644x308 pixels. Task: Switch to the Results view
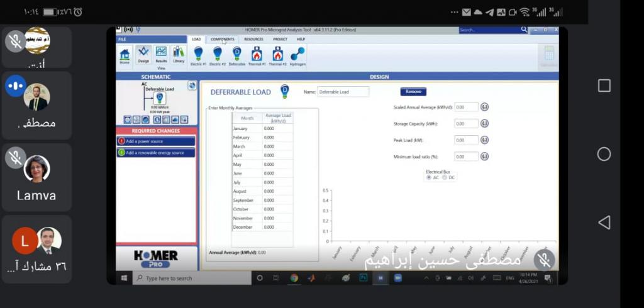pos(161,54)
